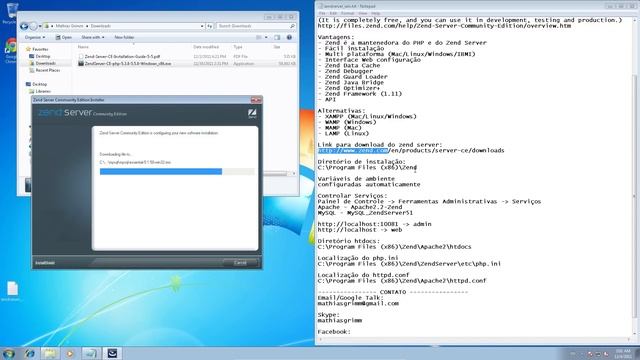Click the system tray clock

tap(623, 354)
